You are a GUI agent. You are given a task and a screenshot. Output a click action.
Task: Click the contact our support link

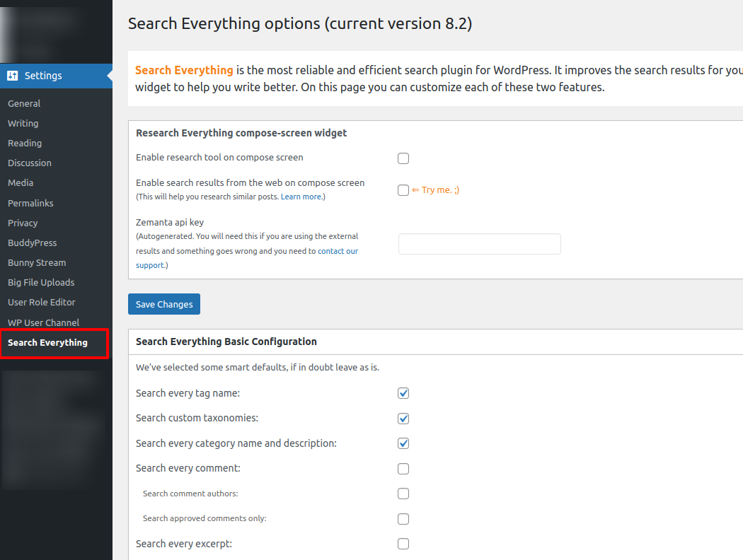[x=338, y=251]
